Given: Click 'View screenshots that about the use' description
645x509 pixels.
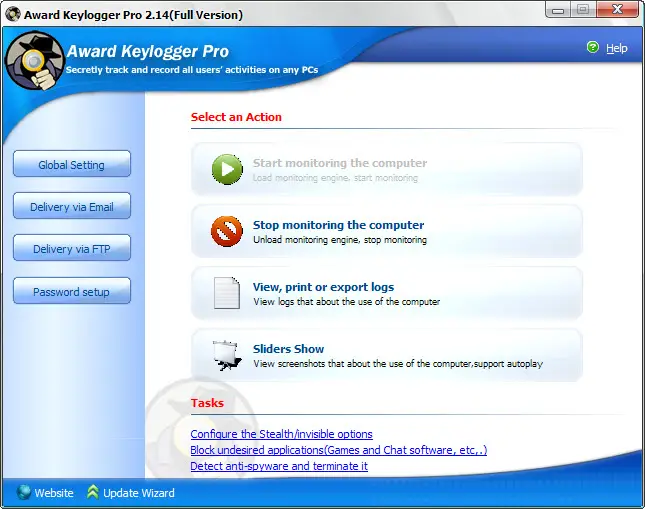Looking at the screenshot, I should click(x=398, y=364).
